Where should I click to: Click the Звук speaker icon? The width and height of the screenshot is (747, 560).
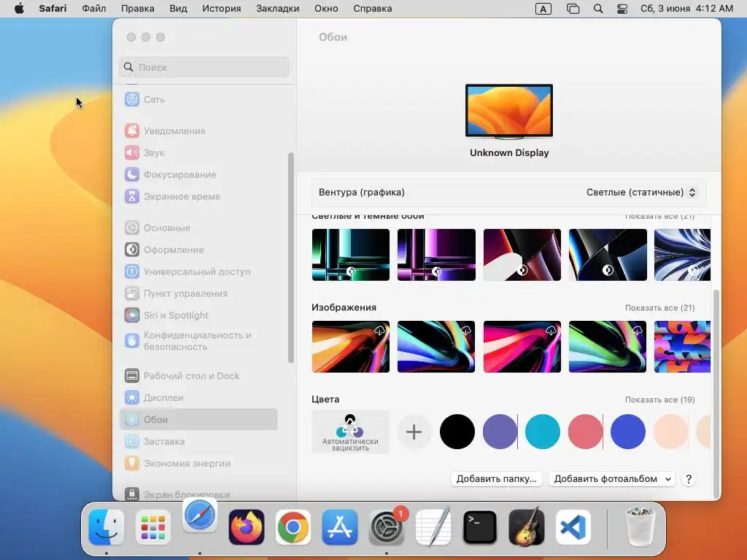click(132, 153)
